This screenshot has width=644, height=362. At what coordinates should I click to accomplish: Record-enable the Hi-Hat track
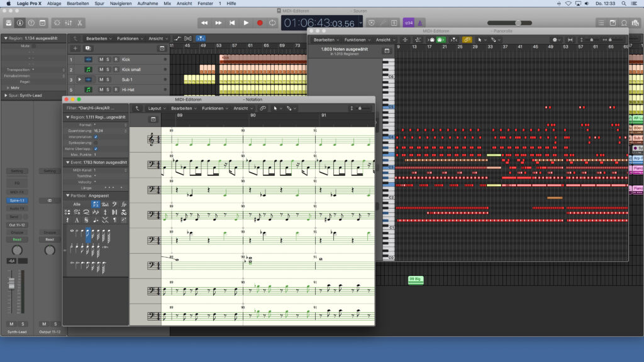click(116, 89)
